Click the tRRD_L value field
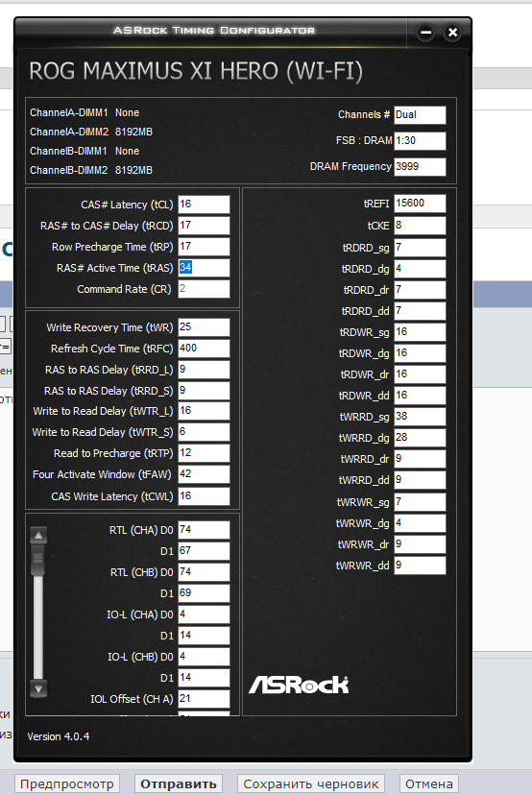This screenshot has width=532, height=795. (x=204, y=370)
